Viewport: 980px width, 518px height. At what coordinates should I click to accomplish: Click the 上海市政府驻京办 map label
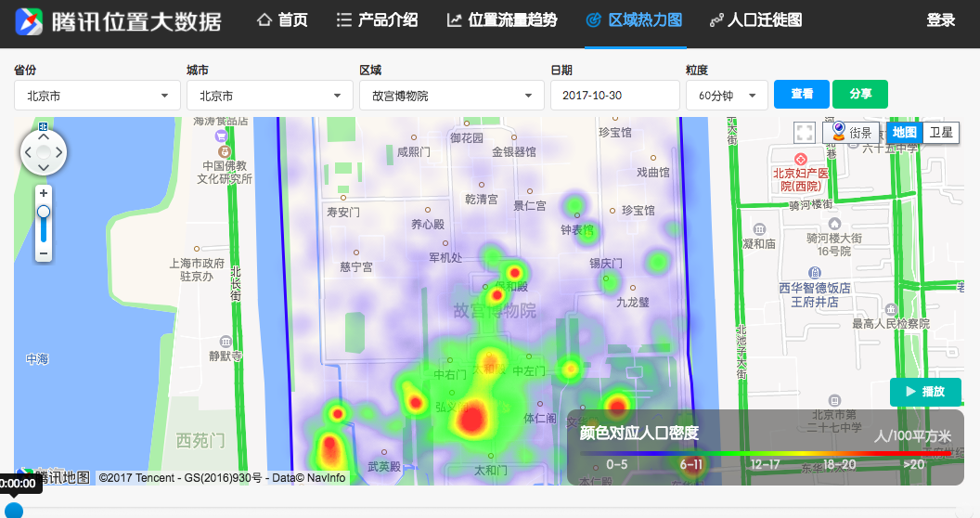pyautogui.click(x=196, y=270)
